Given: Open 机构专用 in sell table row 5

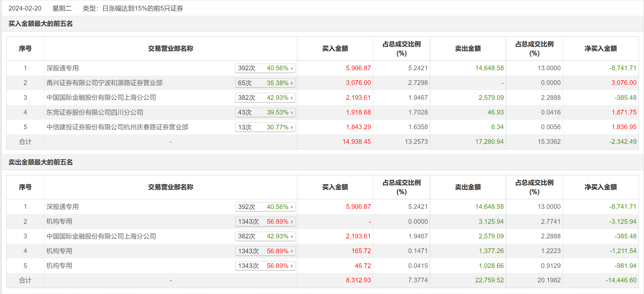Looking at the screenshot, I should coord(59,266).
